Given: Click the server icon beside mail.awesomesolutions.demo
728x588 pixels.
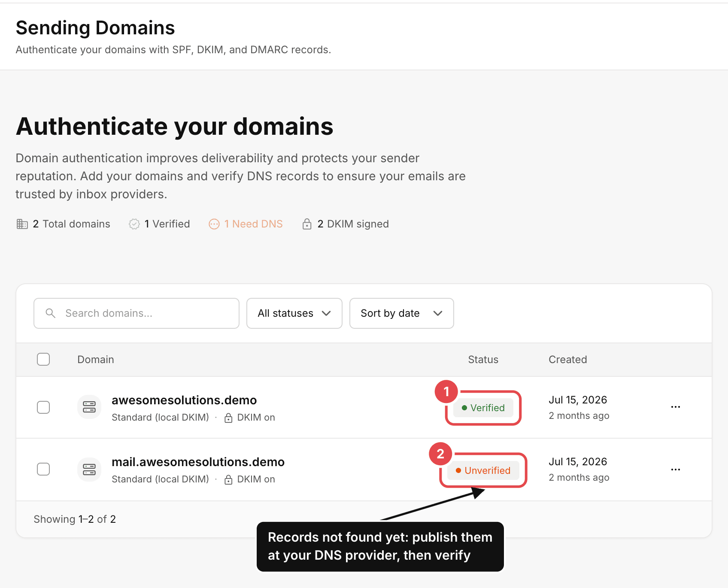Looking at the screenshot, I should 89,470.
